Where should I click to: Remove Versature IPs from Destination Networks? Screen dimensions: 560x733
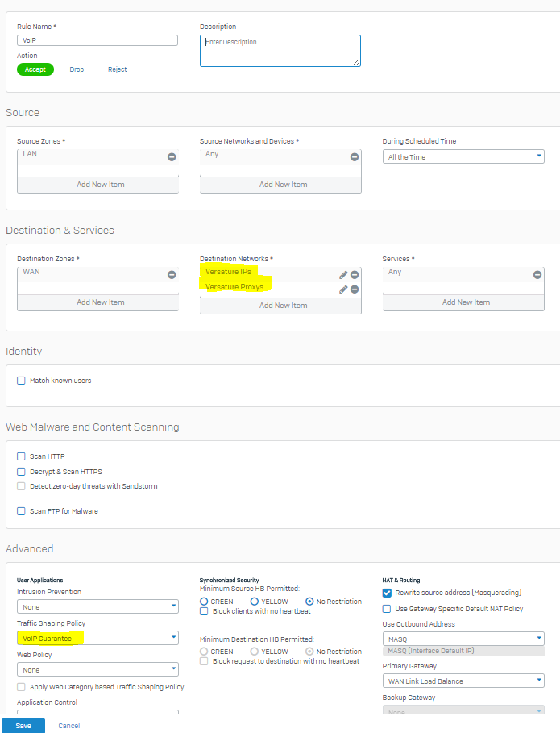pos(355,275)
